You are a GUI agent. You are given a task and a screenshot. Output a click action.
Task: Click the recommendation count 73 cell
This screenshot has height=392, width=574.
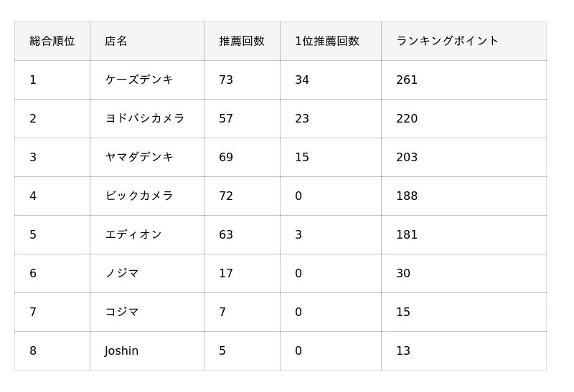point(243,80)
